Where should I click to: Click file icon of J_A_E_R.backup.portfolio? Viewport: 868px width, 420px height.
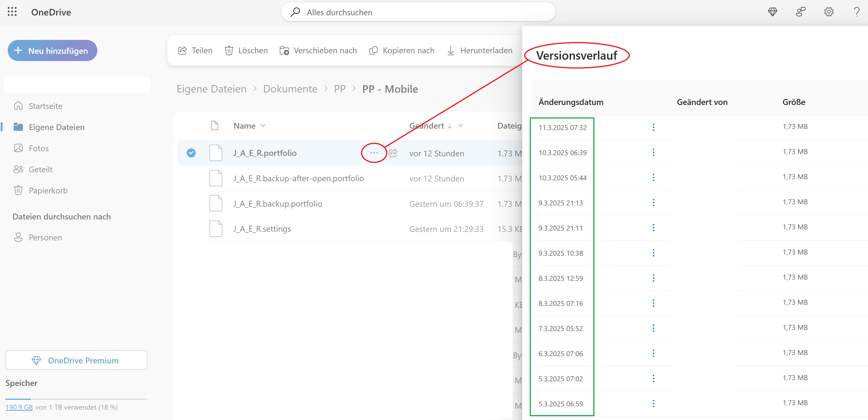pyautogui.click(x=216, y=204)
